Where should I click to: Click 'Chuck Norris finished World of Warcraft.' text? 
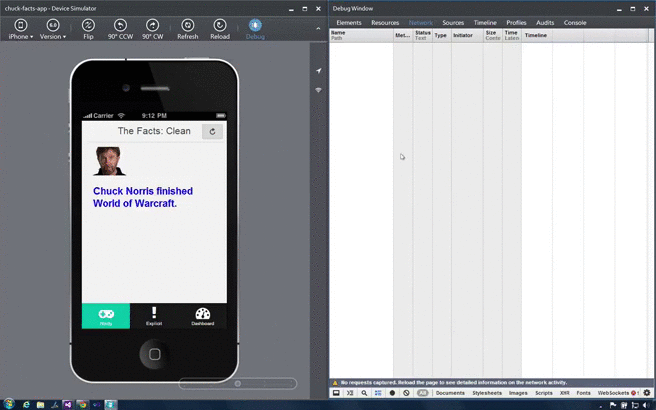click(x=143, y=197)
